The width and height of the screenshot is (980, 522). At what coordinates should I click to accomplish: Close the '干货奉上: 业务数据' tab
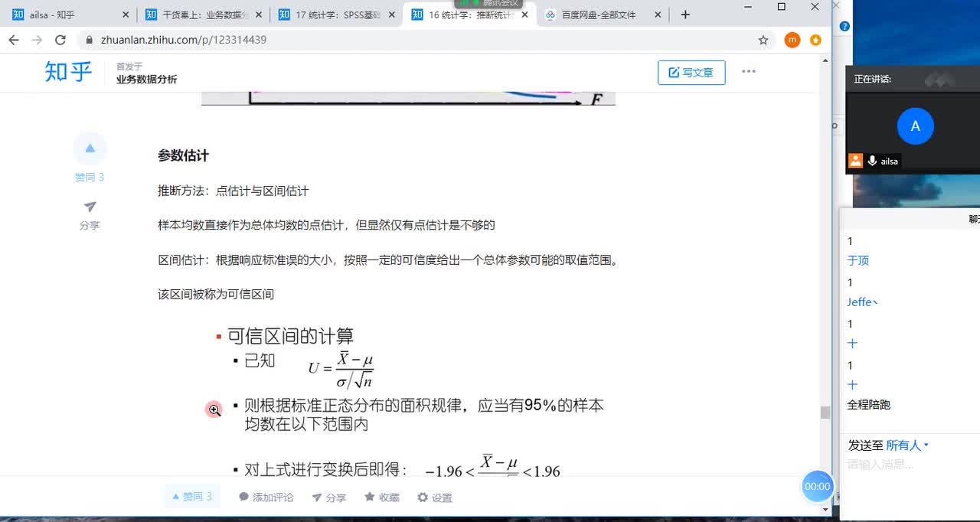(259, 15)
